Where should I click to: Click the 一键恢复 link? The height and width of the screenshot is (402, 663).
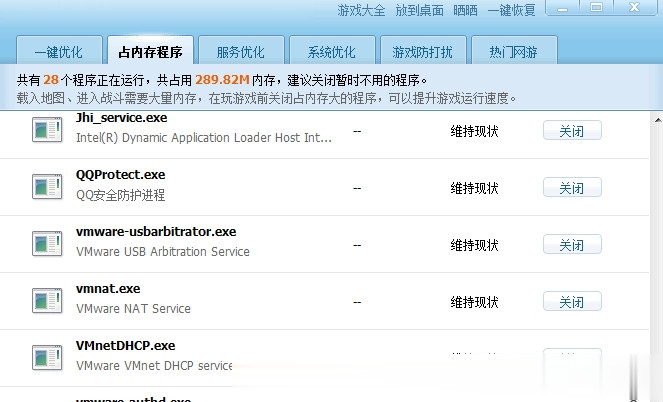tap(512, 10)
